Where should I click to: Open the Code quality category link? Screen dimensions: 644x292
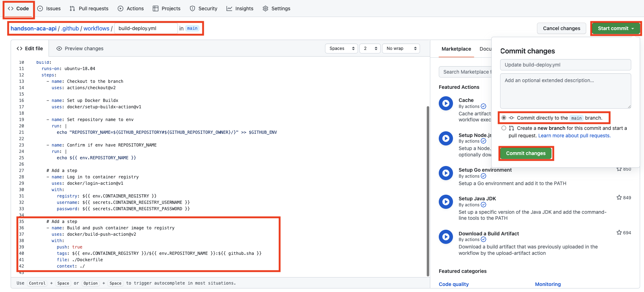(x=454, y=284)
